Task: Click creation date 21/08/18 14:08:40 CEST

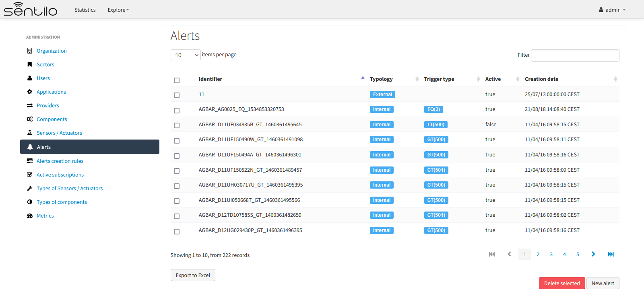Action: point(552,109)
